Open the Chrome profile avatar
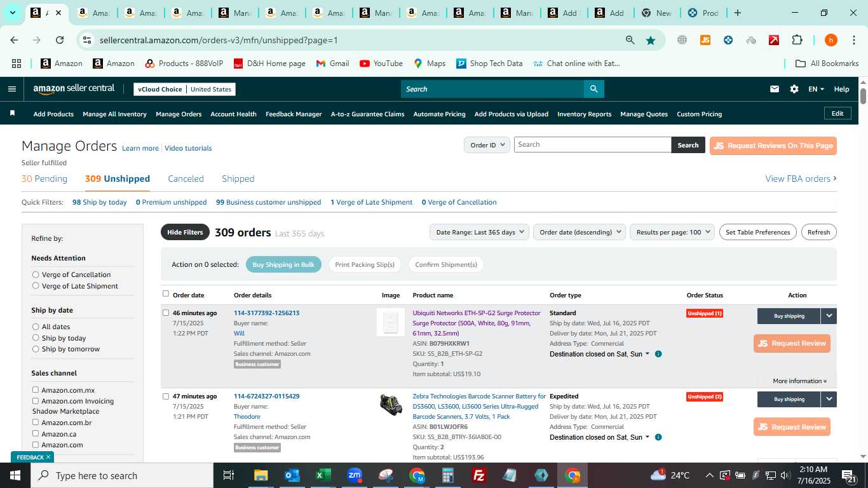868x488 pixels. (x=831, y=40)
